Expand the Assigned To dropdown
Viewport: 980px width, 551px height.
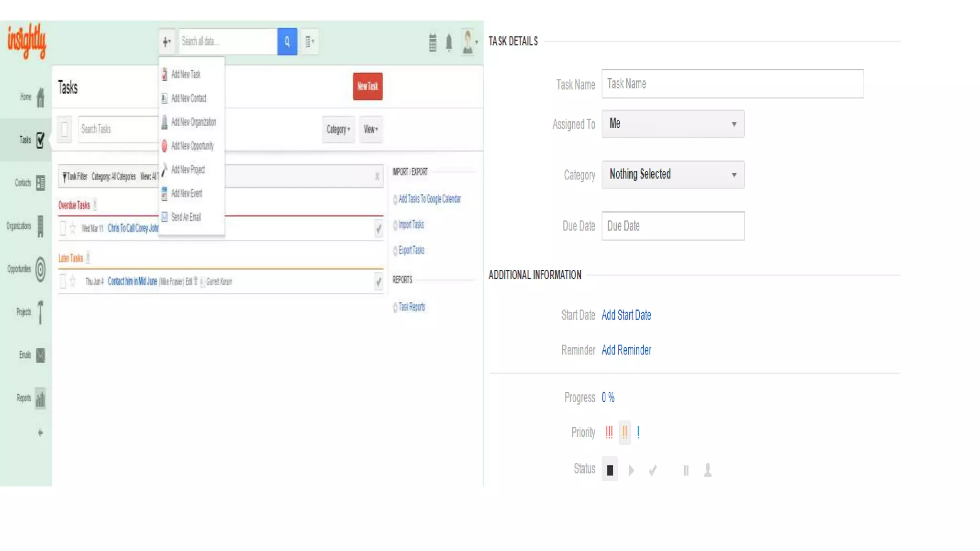[673, 124]
